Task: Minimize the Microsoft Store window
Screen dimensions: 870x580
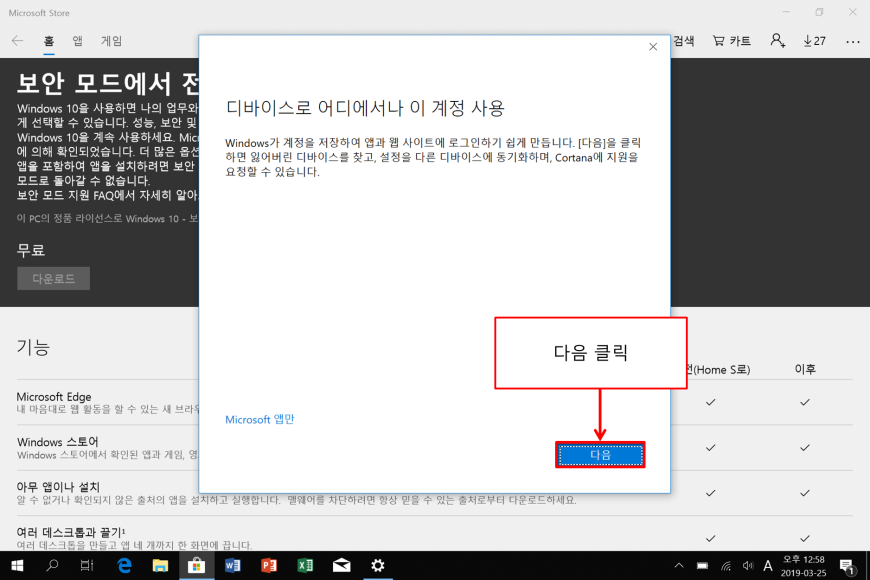Action: coord(786,12)
